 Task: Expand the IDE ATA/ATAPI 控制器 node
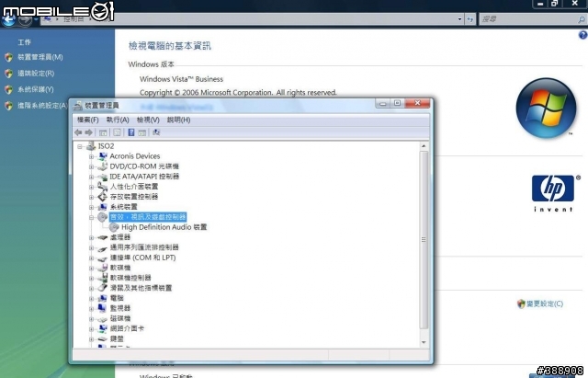click(x=92, y=177)
